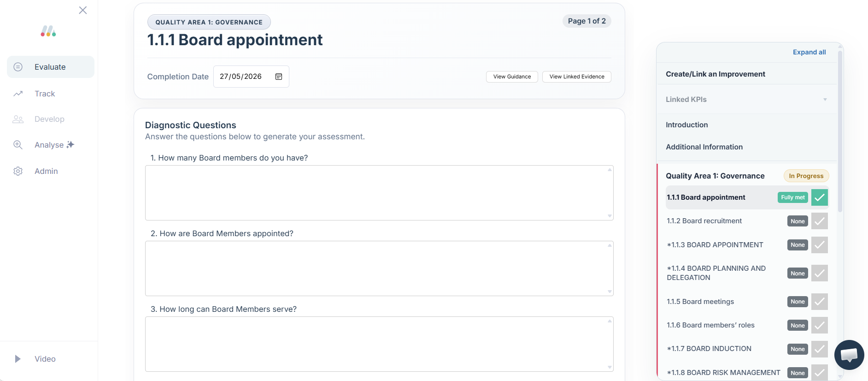Toggle the checkmark for 1.1.2 Board recruitment
This screenshot has width=868, height=381.
coord(820,221)
